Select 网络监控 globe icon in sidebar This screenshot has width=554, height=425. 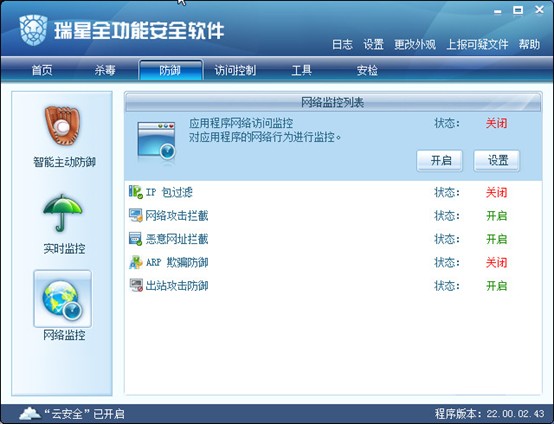coord(63,300)
